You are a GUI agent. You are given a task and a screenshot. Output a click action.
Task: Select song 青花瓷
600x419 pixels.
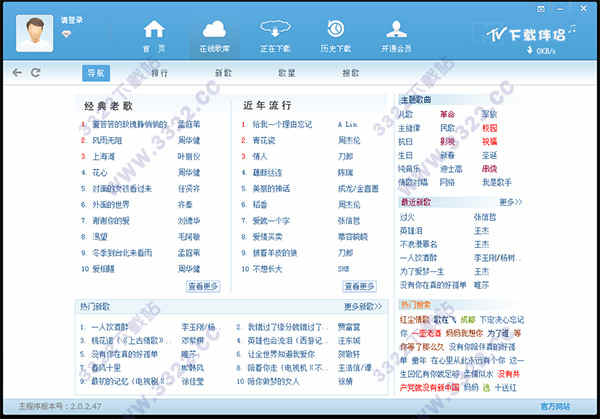264,140
